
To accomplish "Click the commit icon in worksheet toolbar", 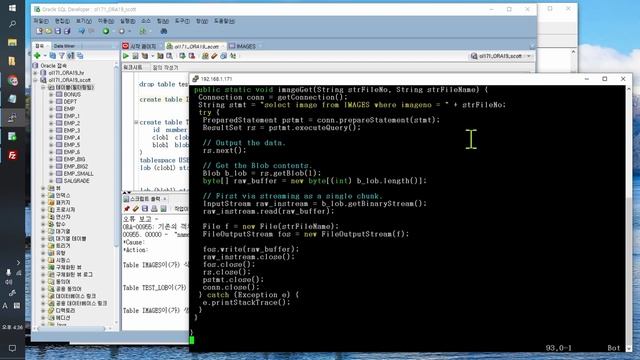I will pos(182,56).
